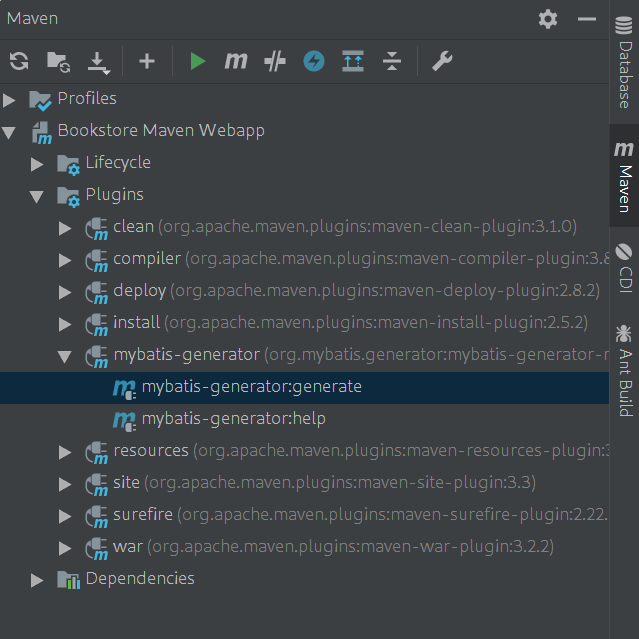Generate sources and update folders icon
Screen dimensions: 639x639
(58, 62)
